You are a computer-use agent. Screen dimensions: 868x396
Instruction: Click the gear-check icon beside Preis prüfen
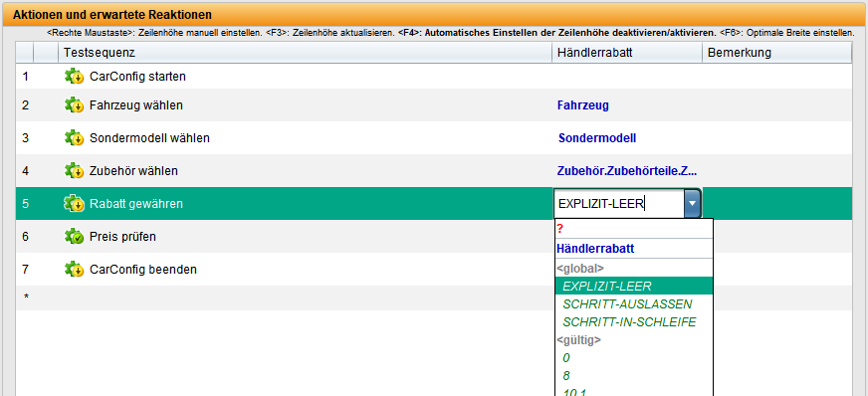[x=74, y=236]
